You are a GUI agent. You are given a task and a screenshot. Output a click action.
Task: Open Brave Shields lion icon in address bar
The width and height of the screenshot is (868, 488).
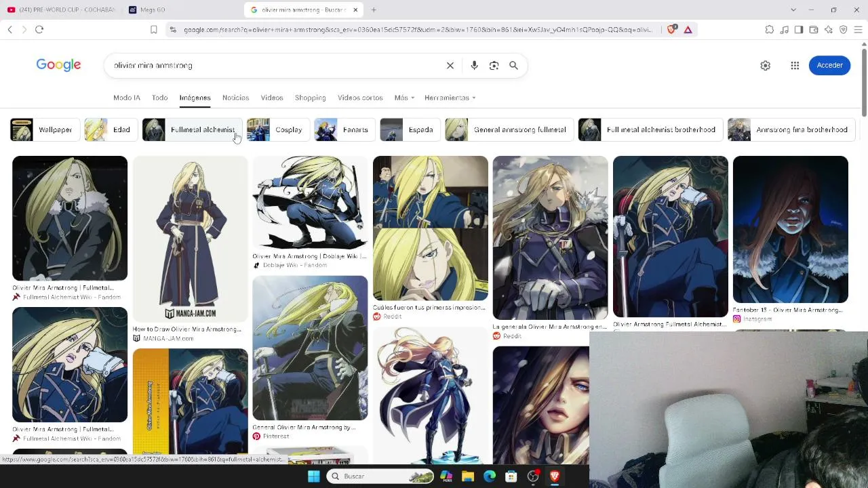click(671, 30)
